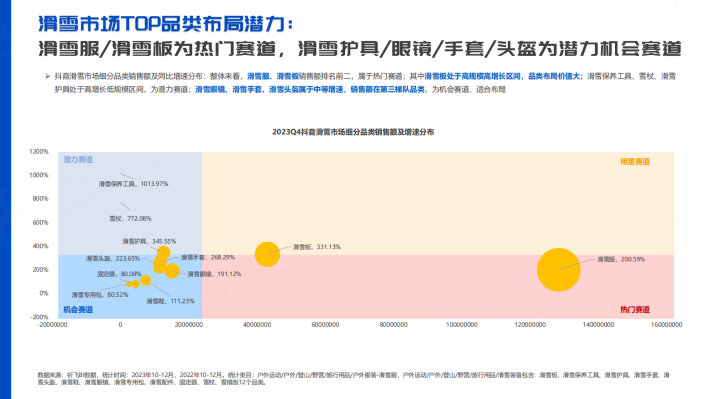Image resolution: width=710 pixels, height=399 pixels.
Task: Click the 潜力赛道 quadrant label
Action: pyautogui.click(x=78, y=160)
